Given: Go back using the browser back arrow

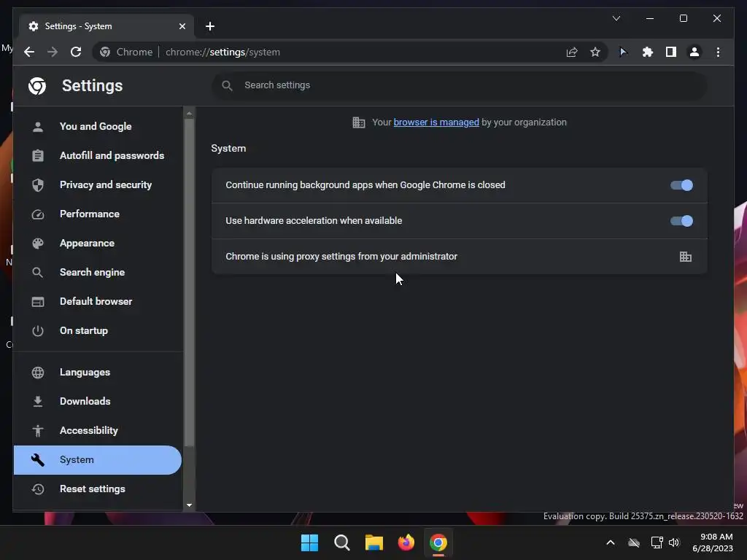Looking at the screenshot, I should point(29,52).
